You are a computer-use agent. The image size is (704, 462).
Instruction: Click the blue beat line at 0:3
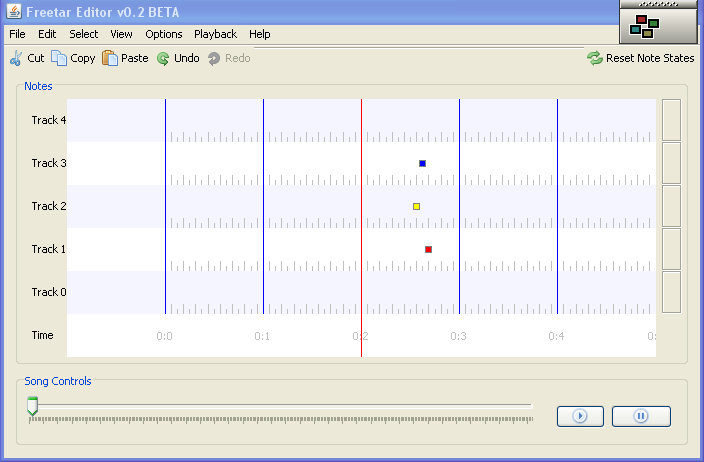tap(459, 207)
